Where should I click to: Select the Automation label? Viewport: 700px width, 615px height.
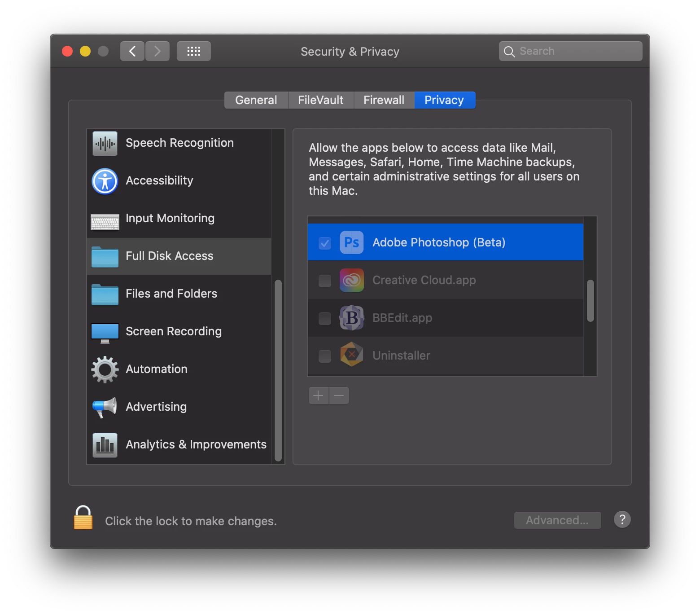click(157, 369)
